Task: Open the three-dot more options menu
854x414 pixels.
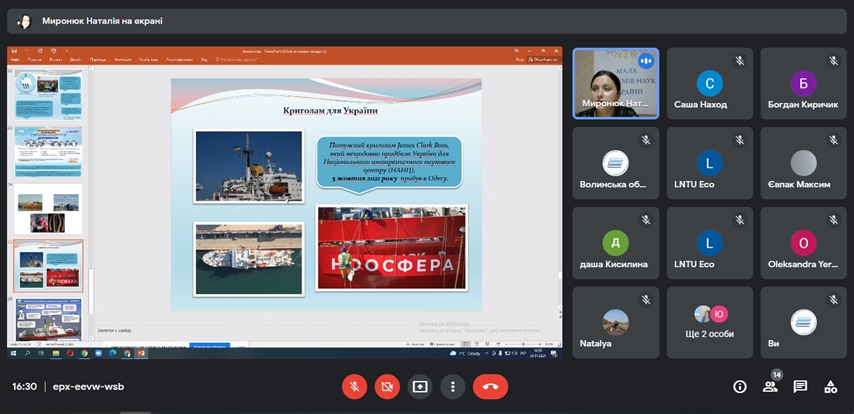Action: [453, 386]
